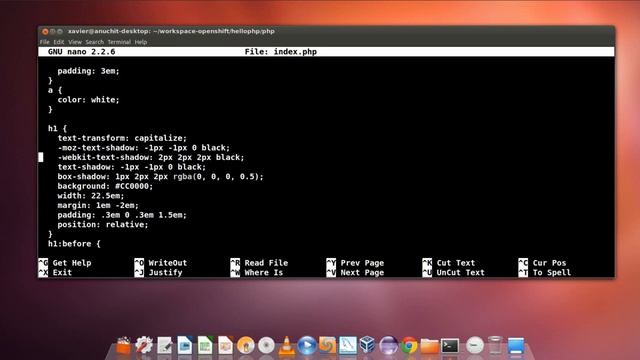
Task: Open the Edit menu in terminal
Action: click(x=59, y=42)
